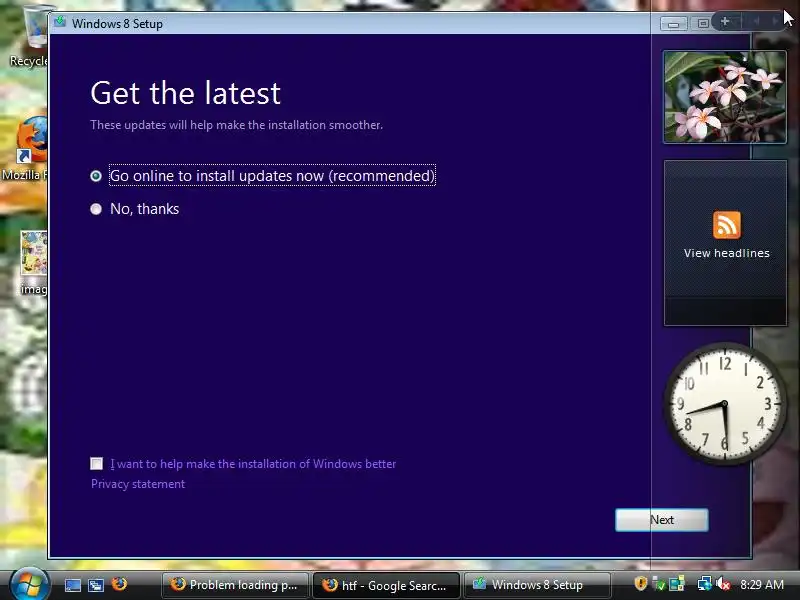Launch Firefox from the quick launch bar
Viewport: 800px width, 600px height.
(x=119, y=584)
